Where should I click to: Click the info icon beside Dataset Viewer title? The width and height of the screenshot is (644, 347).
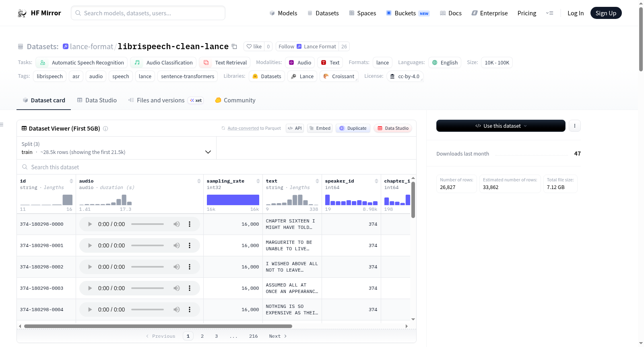click(x=105, y=129)
